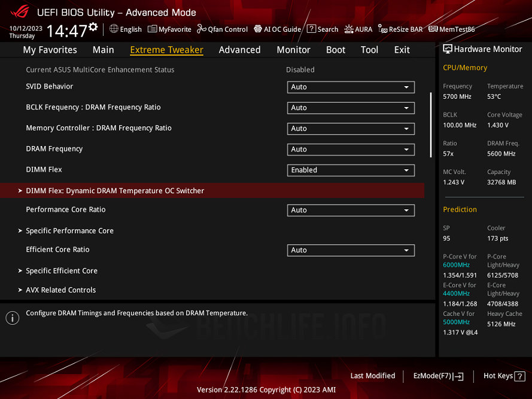Select the Boot menu tab
Viewport: 532px width, 399px height.
click(336, 50)
